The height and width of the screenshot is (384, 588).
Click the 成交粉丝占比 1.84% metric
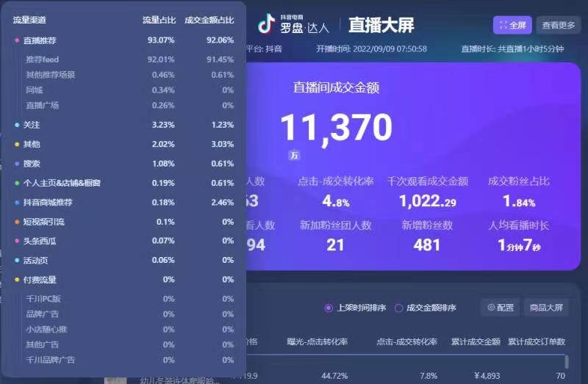(519, 192)
